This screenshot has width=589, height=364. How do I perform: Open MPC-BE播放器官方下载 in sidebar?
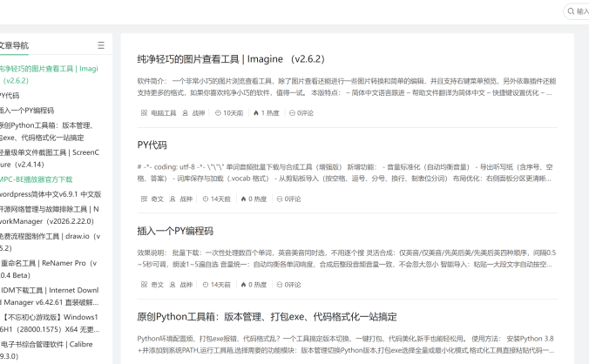36,179
